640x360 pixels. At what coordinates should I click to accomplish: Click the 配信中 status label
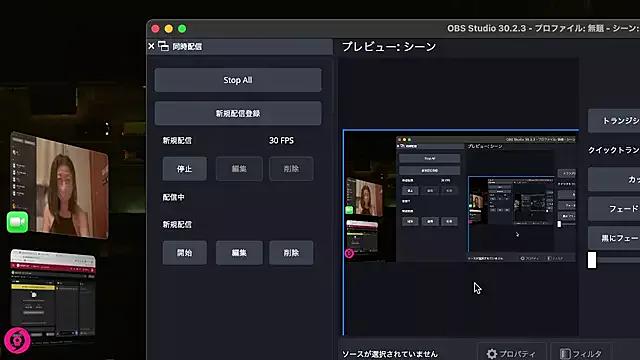(x=173, y=197)
